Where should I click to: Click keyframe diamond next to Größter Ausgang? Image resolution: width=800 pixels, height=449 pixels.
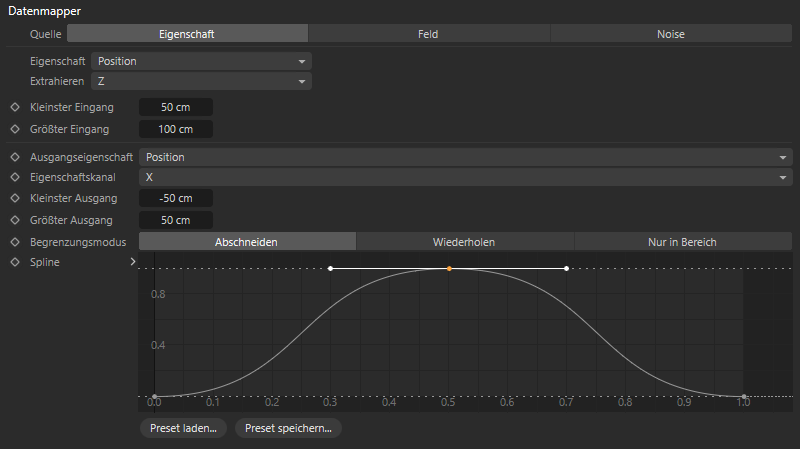15,220
